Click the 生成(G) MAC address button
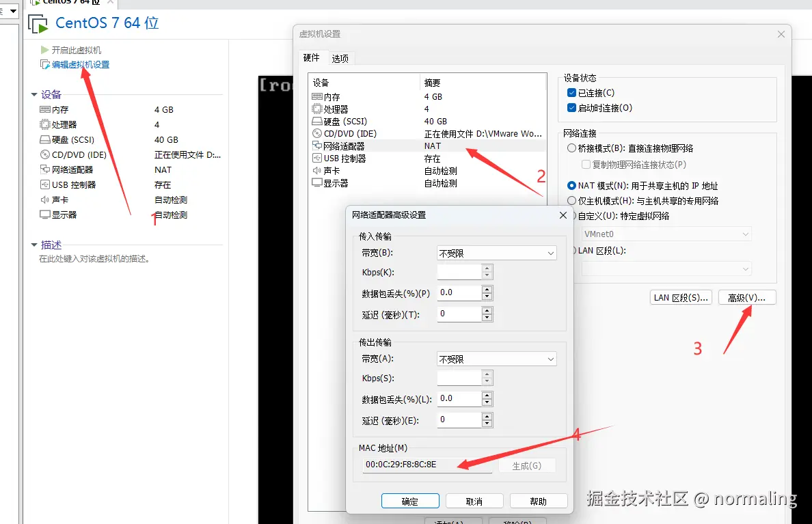Viewport: 812px width, 524px height. pos(527,465)
